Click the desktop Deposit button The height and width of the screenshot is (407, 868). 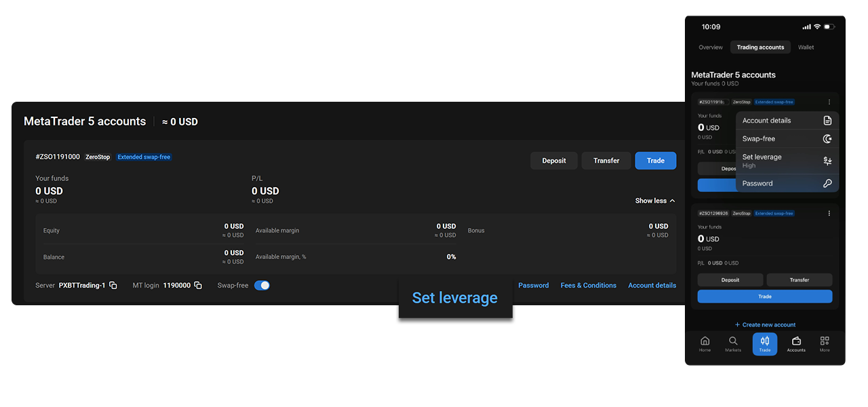pos(554,161)
